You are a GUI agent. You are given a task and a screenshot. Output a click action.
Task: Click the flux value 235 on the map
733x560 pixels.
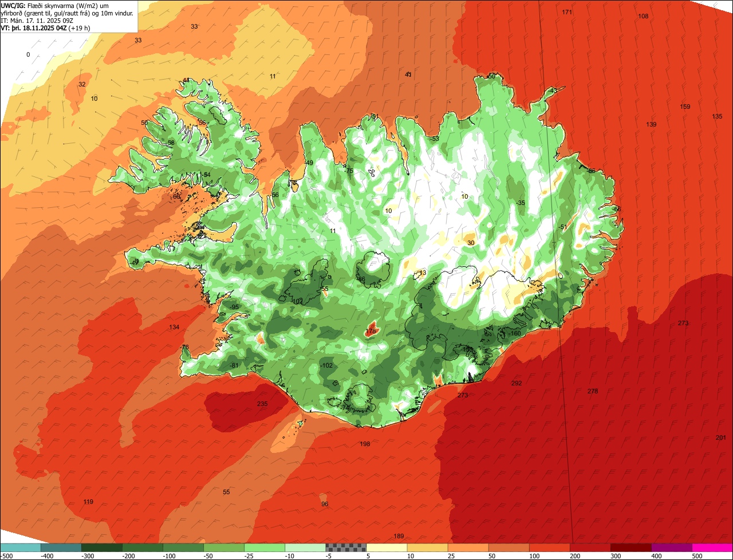coord(262,404)
